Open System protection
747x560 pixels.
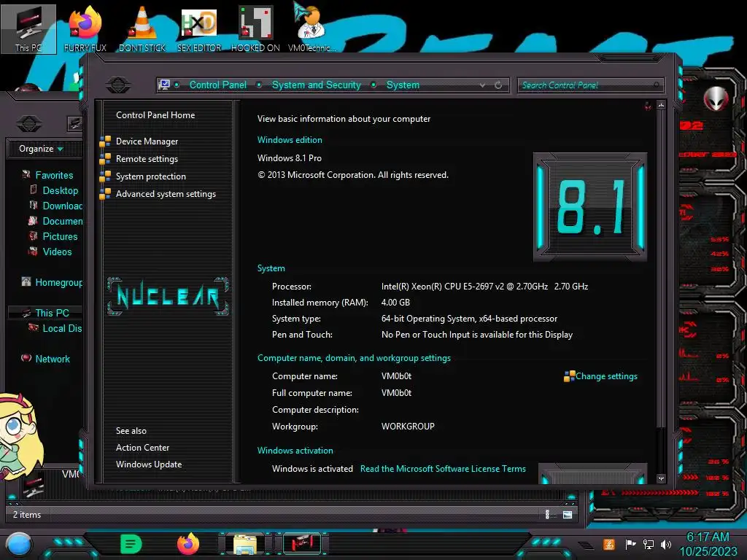click(150, 176)
